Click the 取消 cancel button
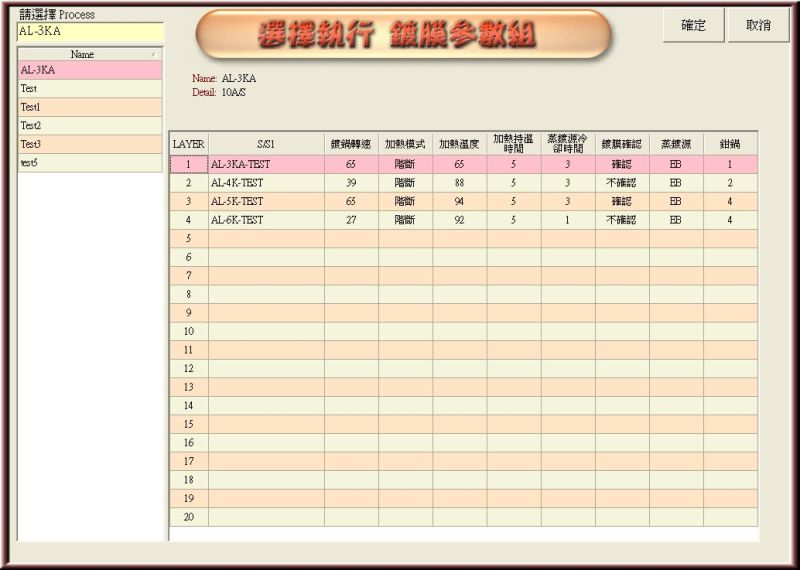 click(758, 26)
